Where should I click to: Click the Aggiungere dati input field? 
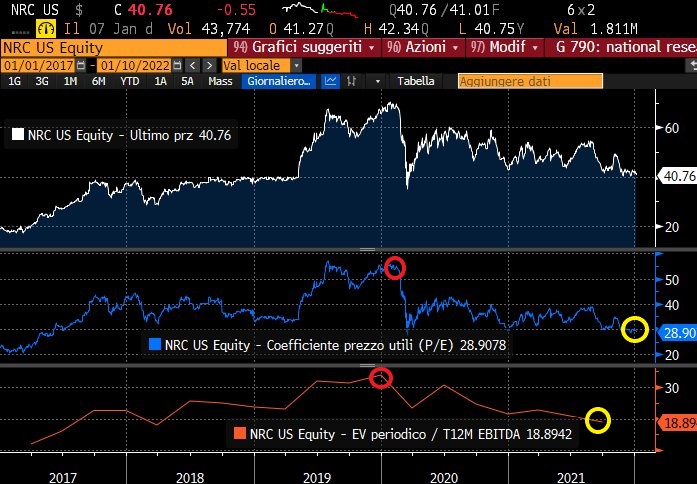530,81
